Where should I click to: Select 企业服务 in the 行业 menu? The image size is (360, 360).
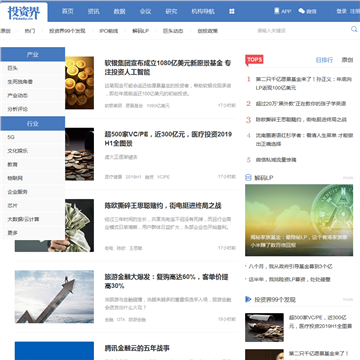(33, 192)
